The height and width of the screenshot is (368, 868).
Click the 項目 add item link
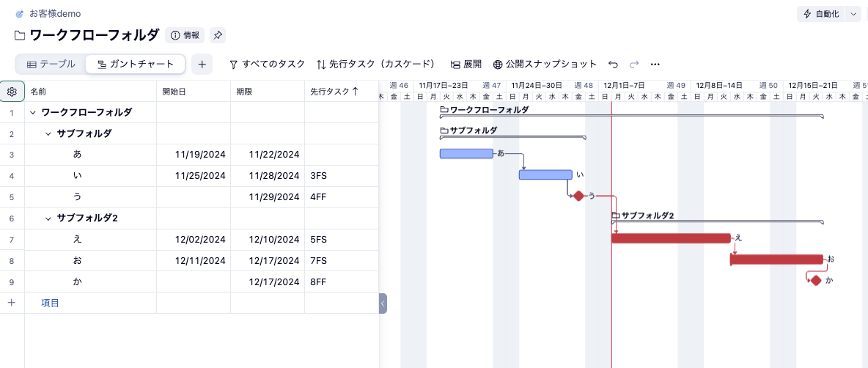pyautogui.click(x=50, y=303)
